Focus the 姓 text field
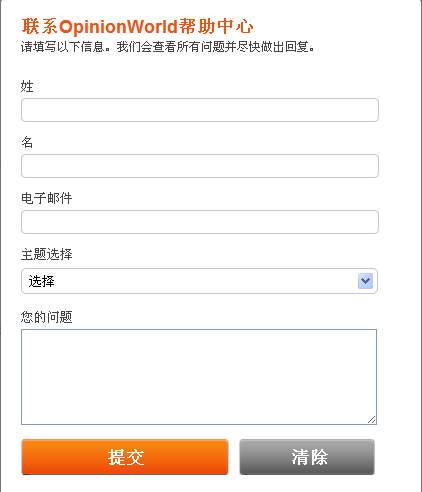This screenshot has height=492, width=422. coord(200,110)
